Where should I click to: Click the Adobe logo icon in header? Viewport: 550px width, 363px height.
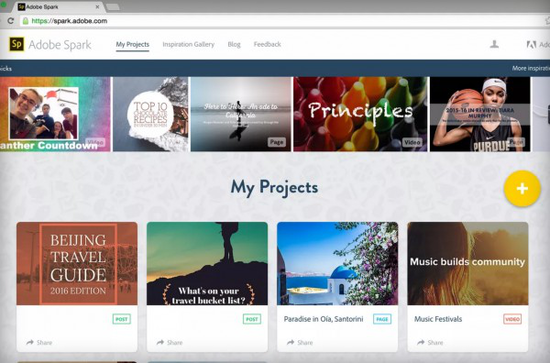531,44
